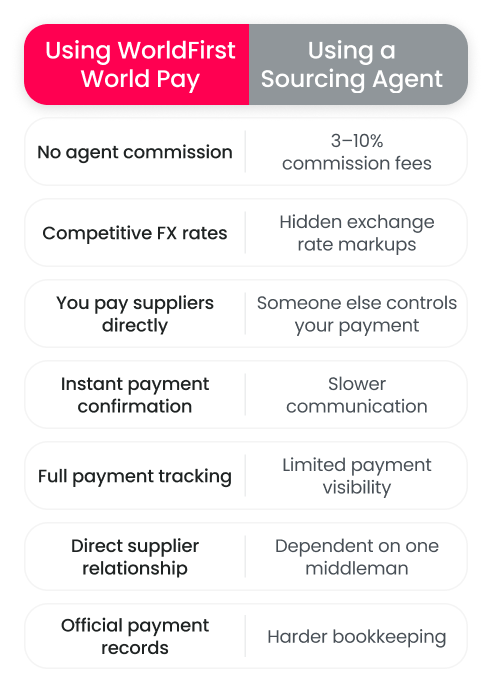This screenshot has width=492, height=693.
Task: Select Direct supplier relationship cell
Action: pos(135,557)
